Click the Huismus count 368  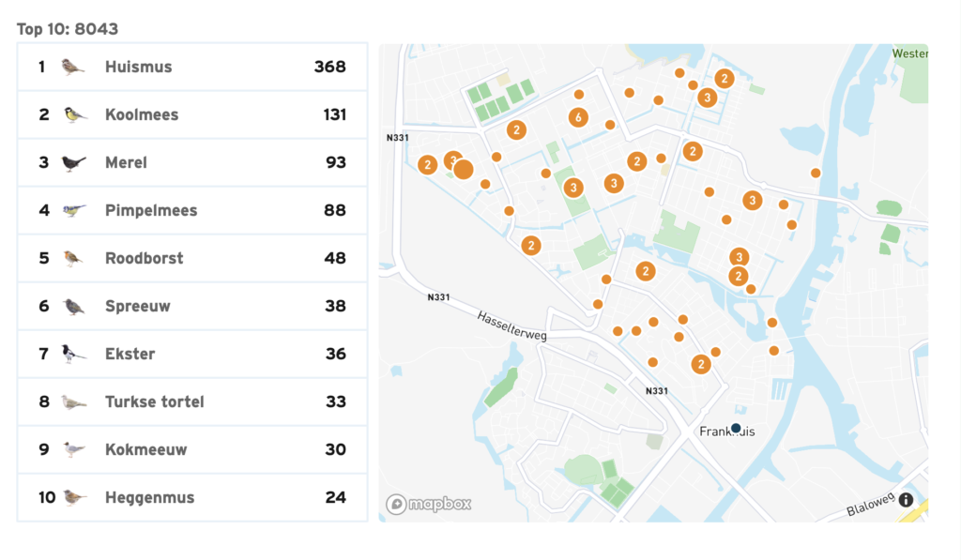329,67
